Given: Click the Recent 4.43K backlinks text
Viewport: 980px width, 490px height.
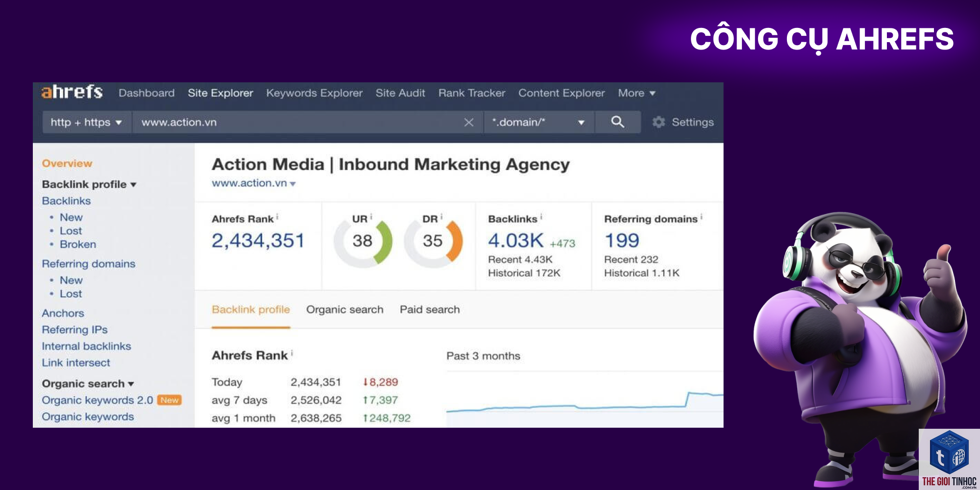Looking at the screenshot, I should [x=520, y=260].
